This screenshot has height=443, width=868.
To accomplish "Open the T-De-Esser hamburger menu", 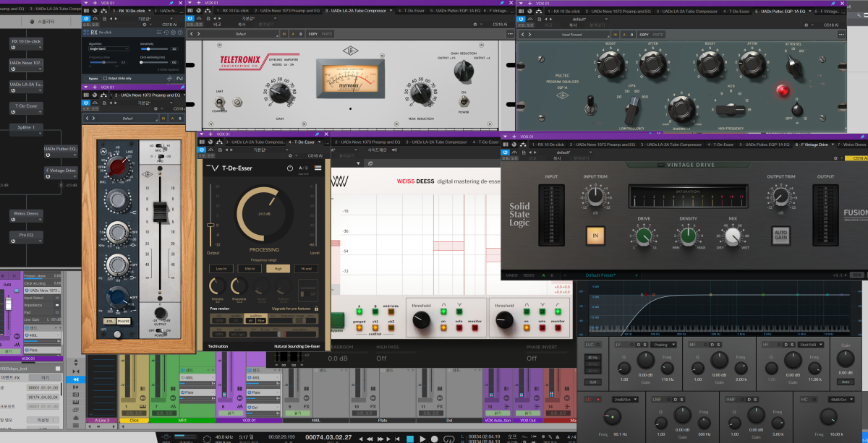I will (318, 168).
